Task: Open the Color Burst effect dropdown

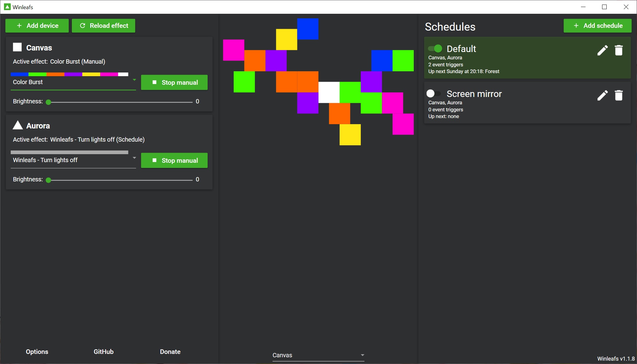Action: pyautogui.click(x=134, y=80)
